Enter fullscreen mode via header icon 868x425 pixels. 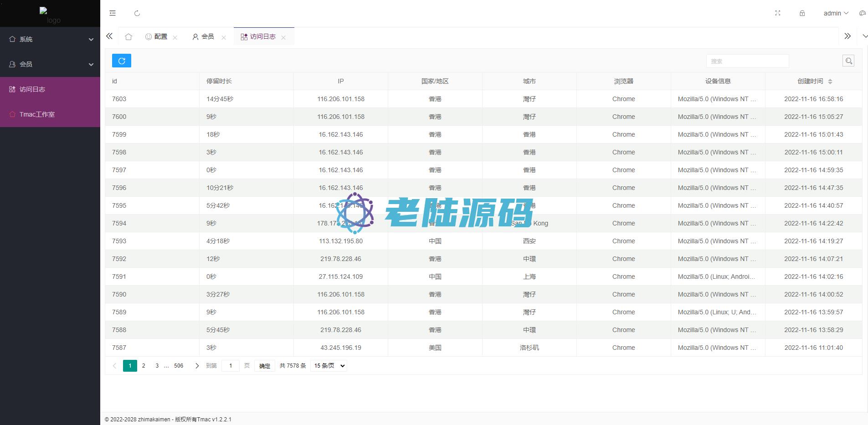pyautogui.click(x=778, y=13)
